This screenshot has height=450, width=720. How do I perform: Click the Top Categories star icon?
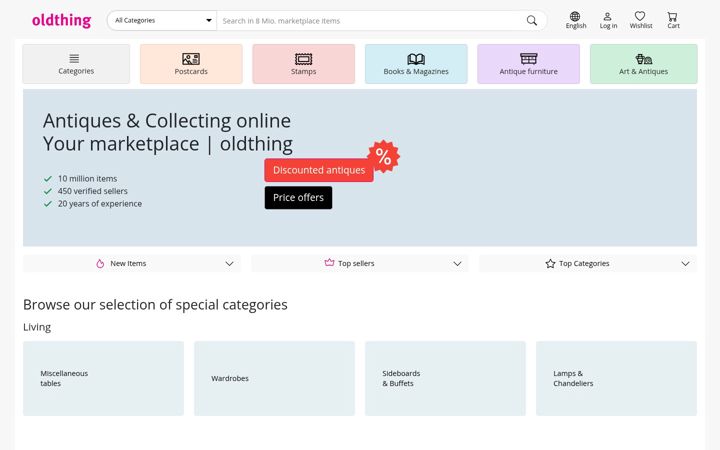550,264
